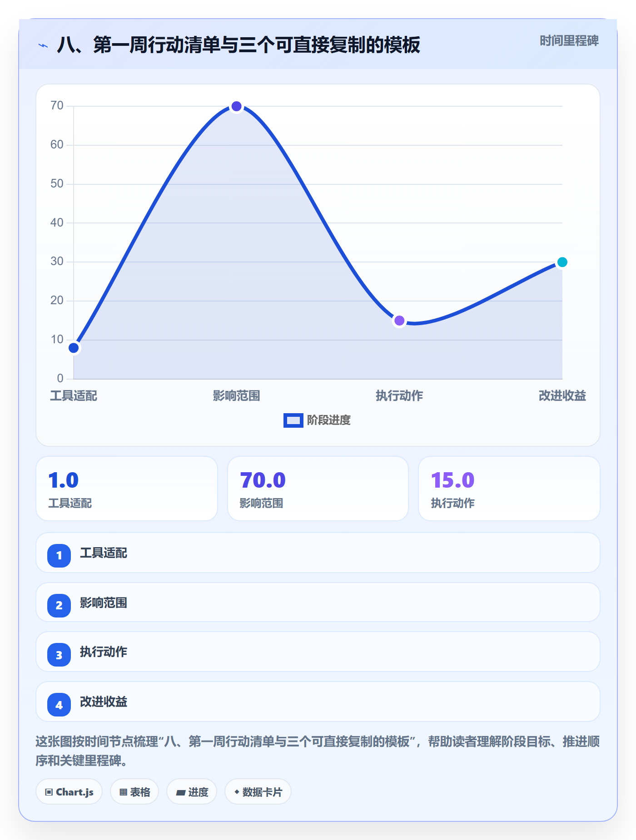The width and height of the screenshot is (636, 840).
Task: Click step badge number 2
Action: (x=59, y=605)
